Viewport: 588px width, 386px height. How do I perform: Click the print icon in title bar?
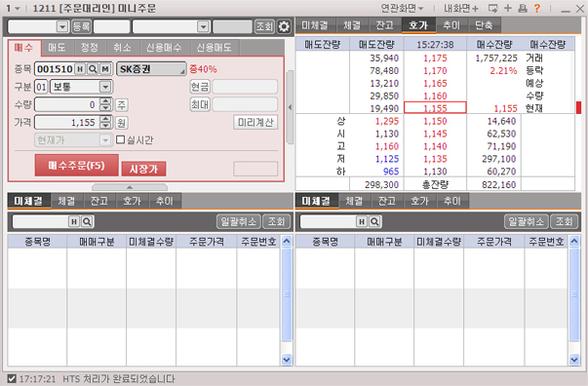pyautogui.click(x=523, y=8)
